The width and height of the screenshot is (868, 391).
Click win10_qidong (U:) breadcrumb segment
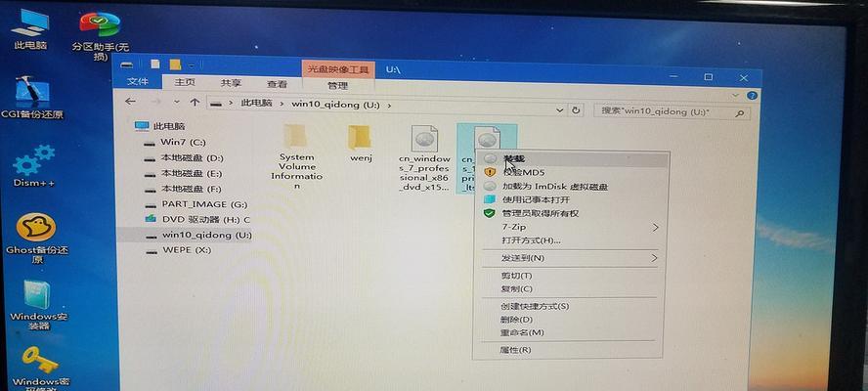click(x=336, y=105)
